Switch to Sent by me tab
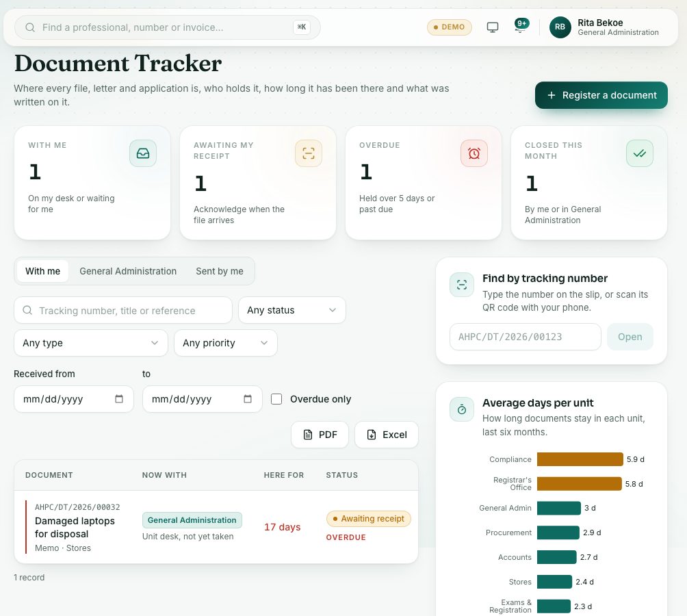Screen dimensions: 687x616 tap(220, 271)
